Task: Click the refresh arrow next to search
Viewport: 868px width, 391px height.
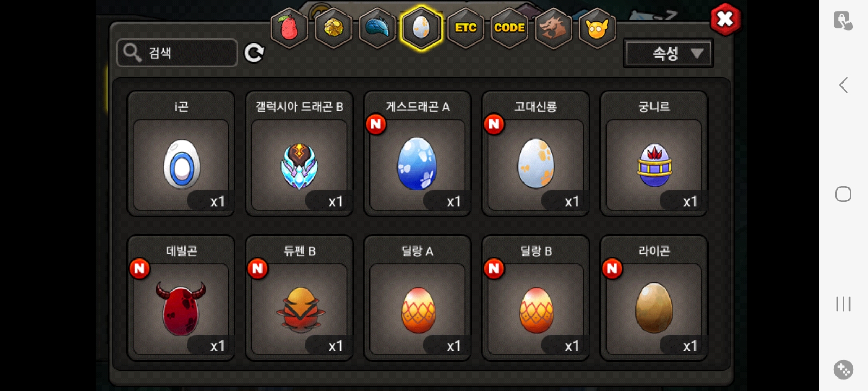Action: (x=254, y=53)
